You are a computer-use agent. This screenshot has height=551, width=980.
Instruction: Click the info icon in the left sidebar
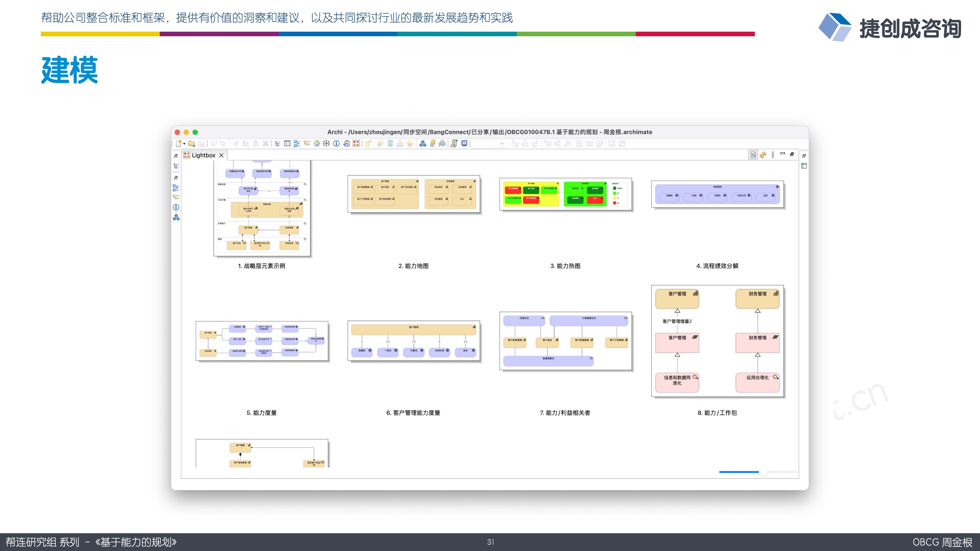click(x=176, y=207)
